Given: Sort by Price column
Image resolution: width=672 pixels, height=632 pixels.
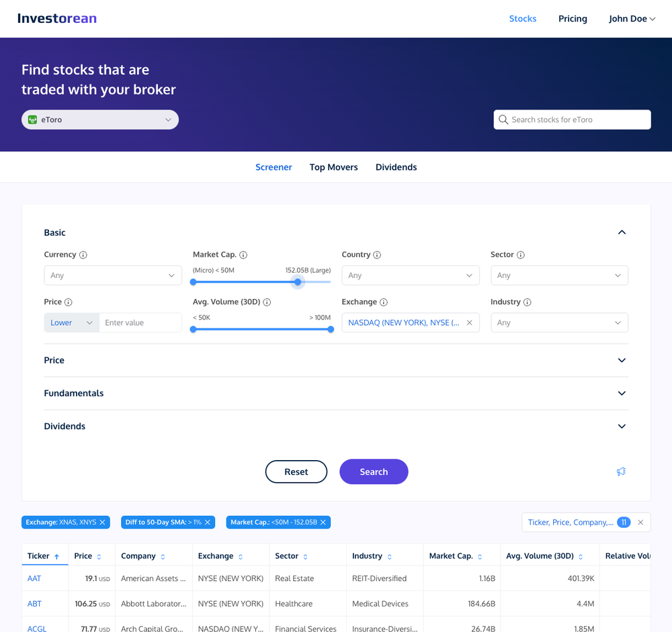Looking at the screenshot, I should coord(91,555).
